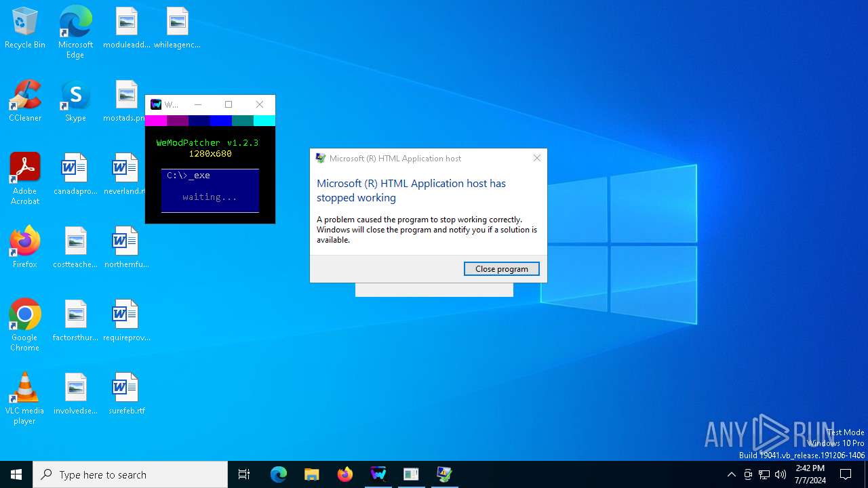Select the costteache image file icon
This screenshot has height=488, width=868.
pyautogui.click(x=75, y=242)
